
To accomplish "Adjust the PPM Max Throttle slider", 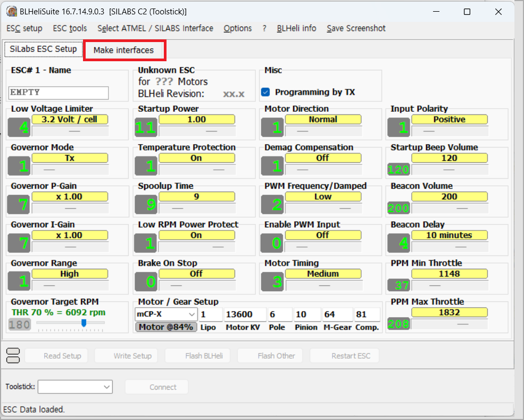I will tap(450, 324).
